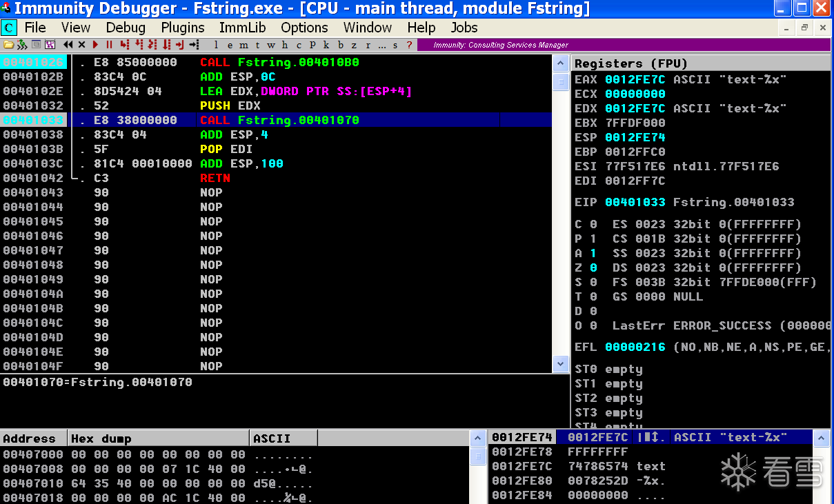The width and height of the screenshot is (834, 504).
Task: Click the Trace into toolbar icon
Action: (152, 45)
